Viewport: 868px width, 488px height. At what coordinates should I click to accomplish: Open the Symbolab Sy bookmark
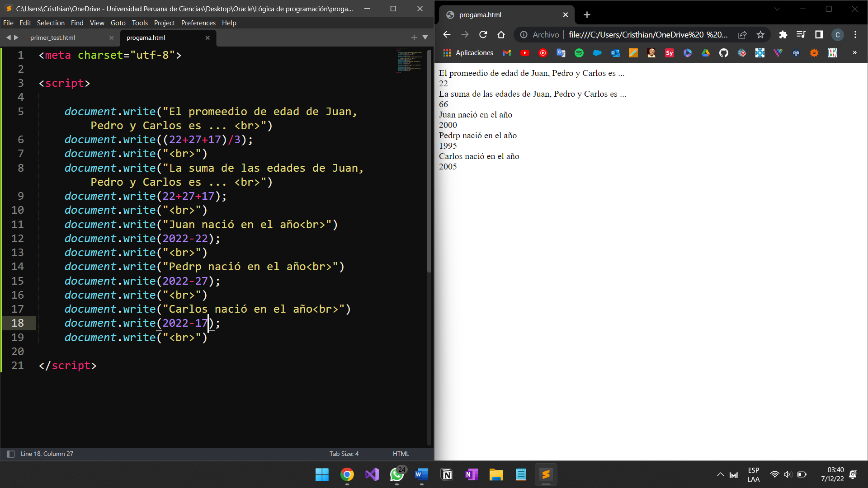(670, 53)
